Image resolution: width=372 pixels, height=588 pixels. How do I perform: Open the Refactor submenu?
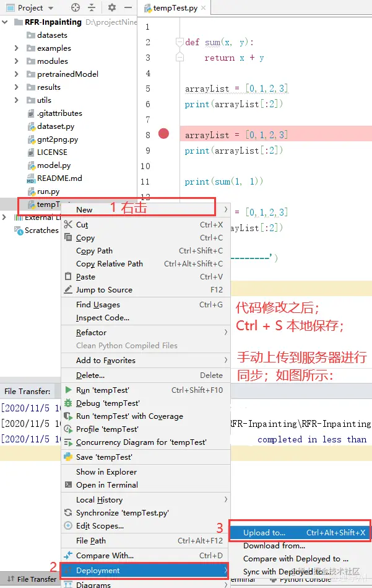tap(145, 333)
